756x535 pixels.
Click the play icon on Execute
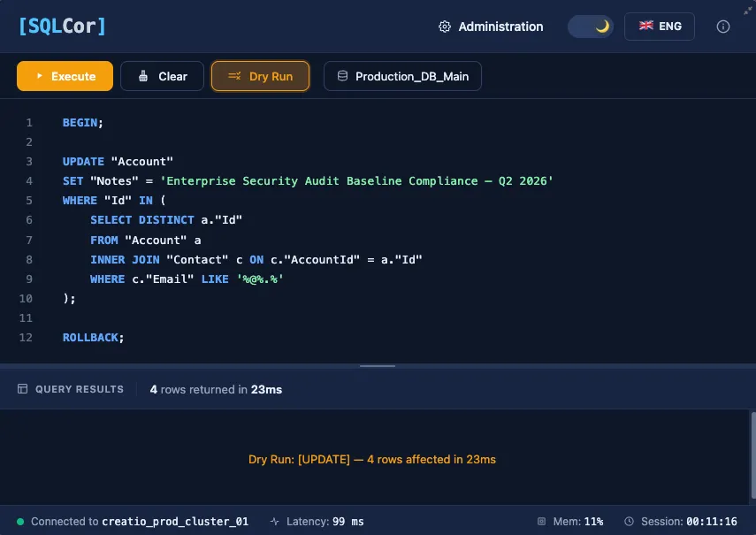coord(40,76)
